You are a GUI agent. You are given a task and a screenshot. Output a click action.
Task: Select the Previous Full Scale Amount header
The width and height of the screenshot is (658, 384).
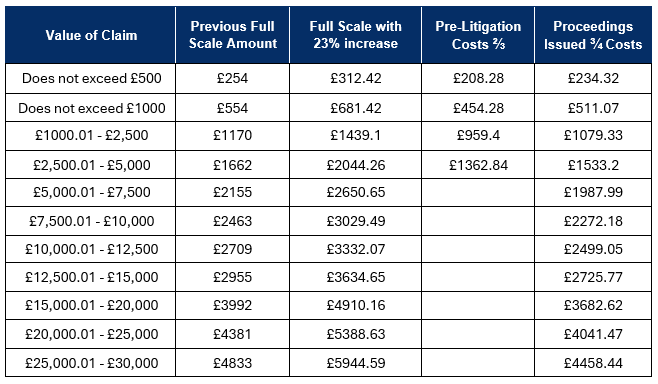click(x=232, y=35)
